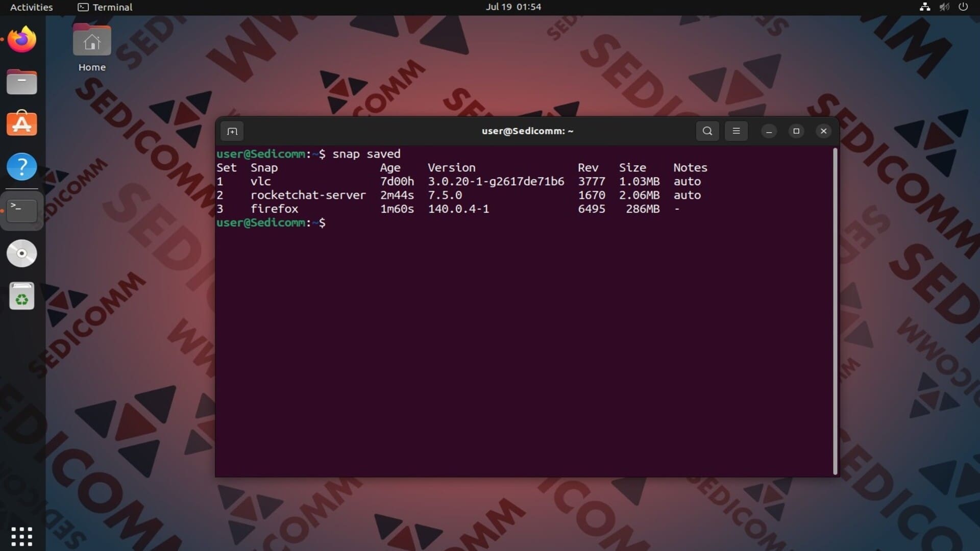Click revision '1670' value
Screen dimensions: 980x551
[592, 195]
